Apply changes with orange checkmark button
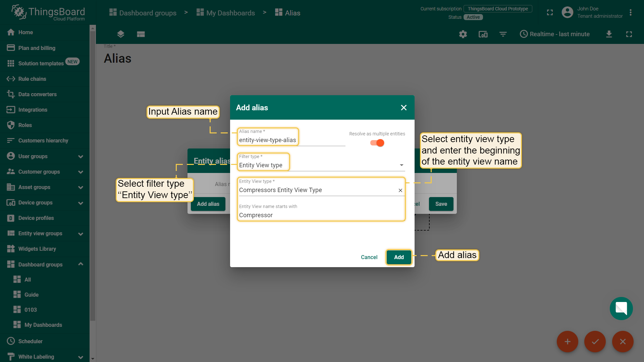The width and height of the screenshot is (644, 362). [x=595, y=342]
